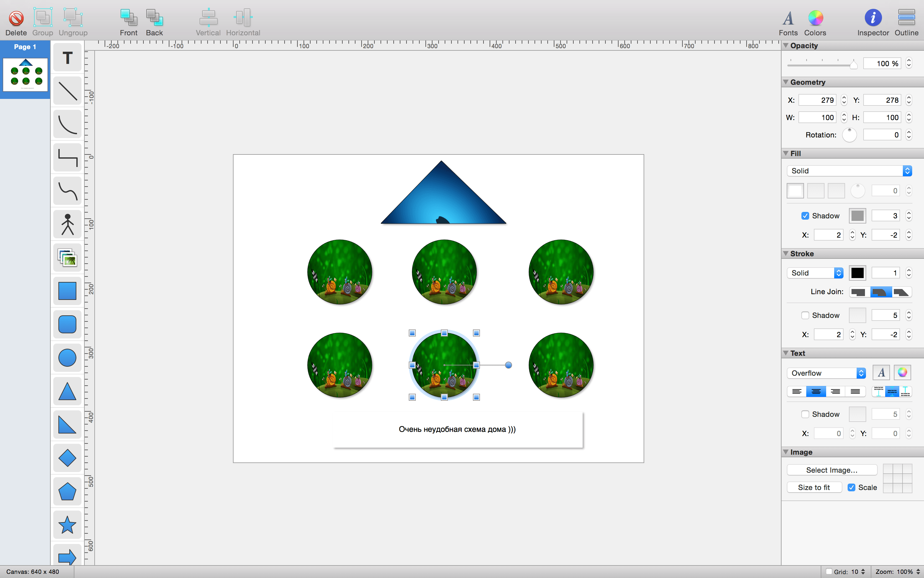The width and height of the screenshot is (924, 578).
Task: Select the Circle shape tool
Action: click(x=68, y=358)
